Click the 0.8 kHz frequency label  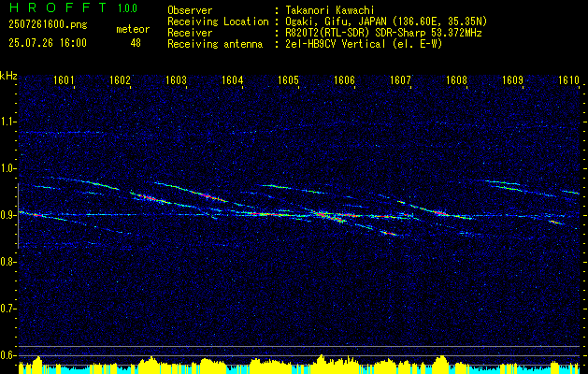[x=7, y=262]
